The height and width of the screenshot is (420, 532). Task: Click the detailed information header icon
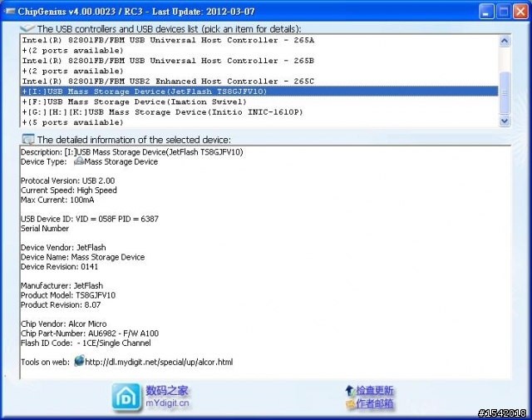pos(27,139)
